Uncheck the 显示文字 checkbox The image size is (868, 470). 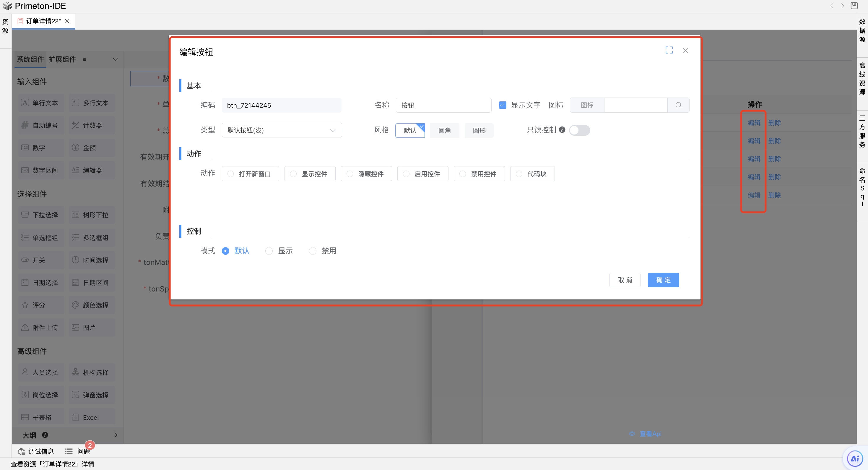503,105
